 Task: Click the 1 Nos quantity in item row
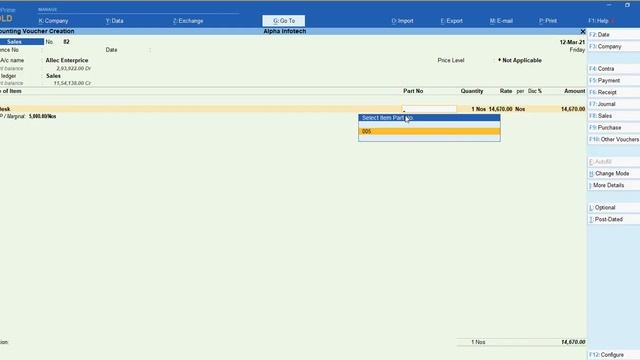(478, 109)
